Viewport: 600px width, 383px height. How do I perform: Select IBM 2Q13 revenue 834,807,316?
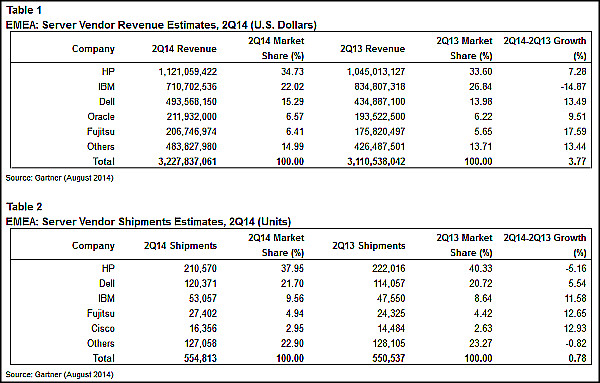click(380, 86)
